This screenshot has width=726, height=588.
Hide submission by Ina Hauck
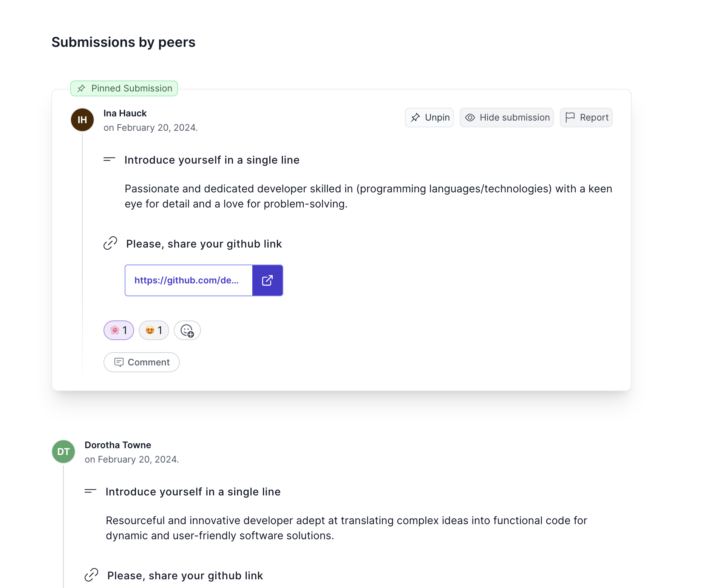[507, 118]
